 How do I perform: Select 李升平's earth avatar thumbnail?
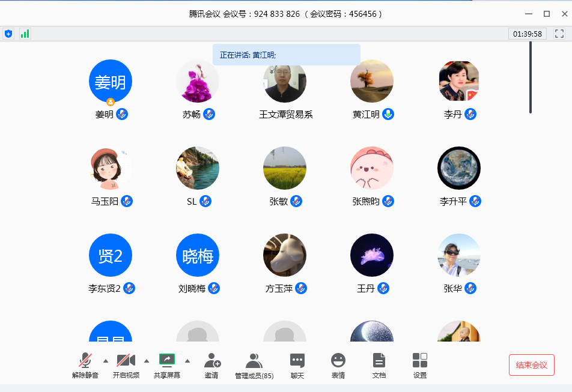tap(459, 168)
